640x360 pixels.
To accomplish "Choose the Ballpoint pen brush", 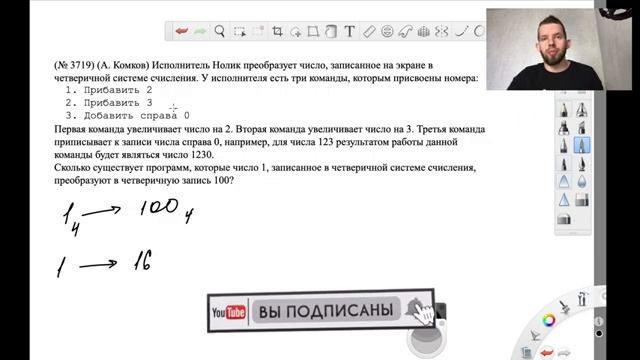I will [x=564, y=146].
